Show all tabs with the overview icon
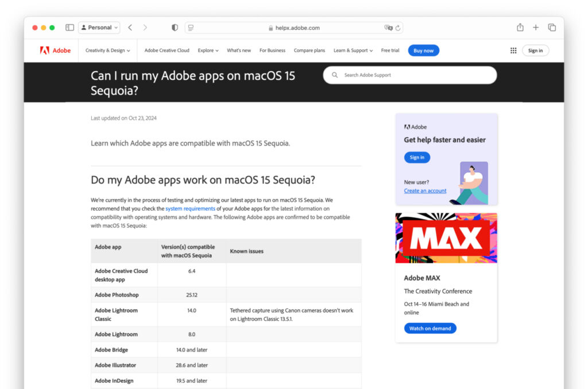The height and width of the screenshot is (389, 588). click(x=552, y=27)
